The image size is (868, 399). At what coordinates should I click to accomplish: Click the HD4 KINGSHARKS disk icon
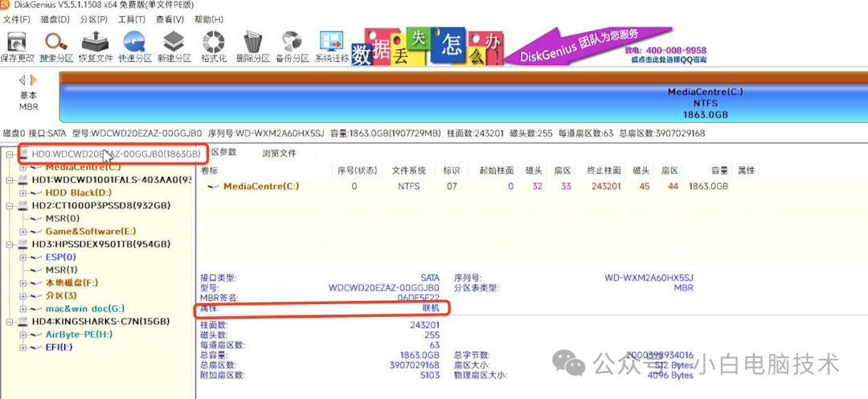[23, 322]
